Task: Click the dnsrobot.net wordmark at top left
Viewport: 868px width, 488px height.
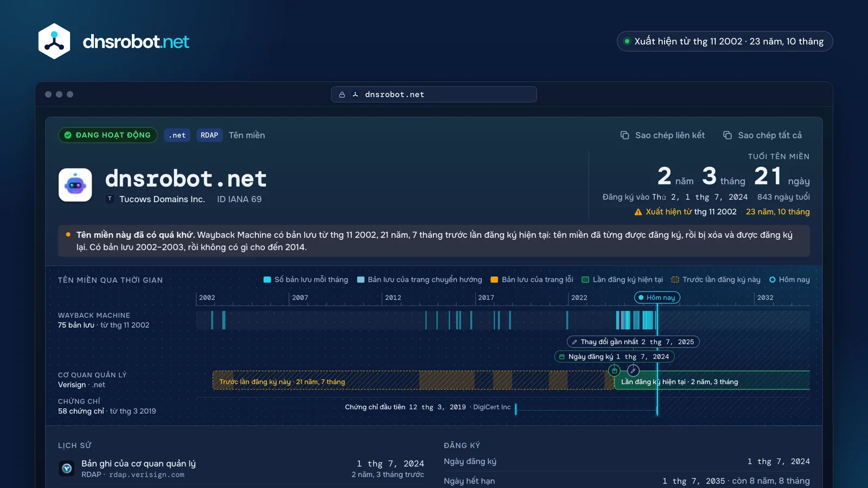Action: click(x=136, y=41)
